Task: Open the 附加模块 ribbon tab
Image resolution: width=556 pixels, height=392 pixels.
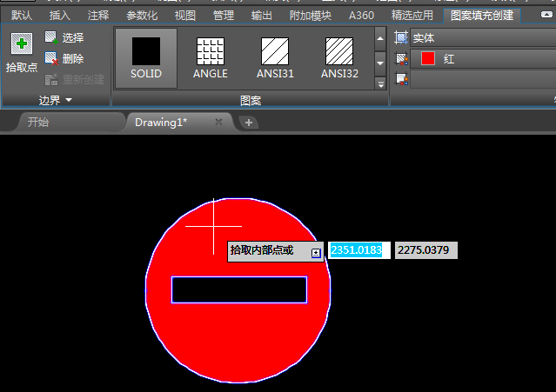Action: (311, 16)
